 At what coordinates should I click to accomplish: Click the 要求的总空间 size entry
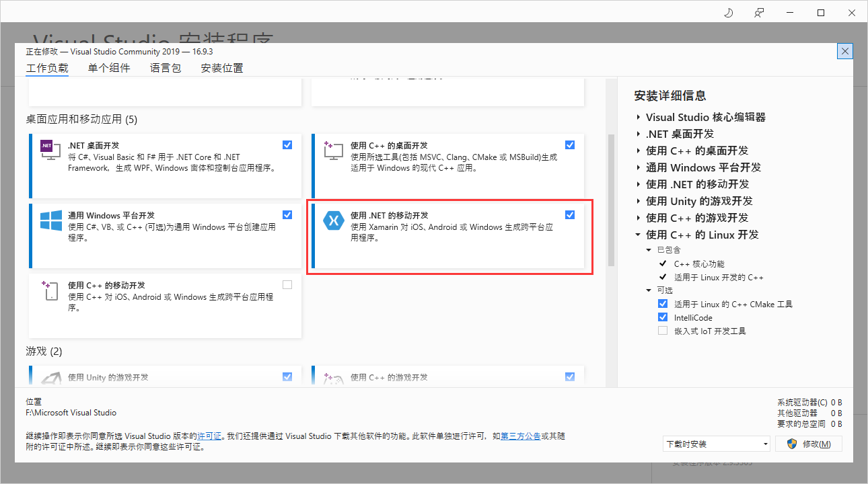[x=809, y=424]
